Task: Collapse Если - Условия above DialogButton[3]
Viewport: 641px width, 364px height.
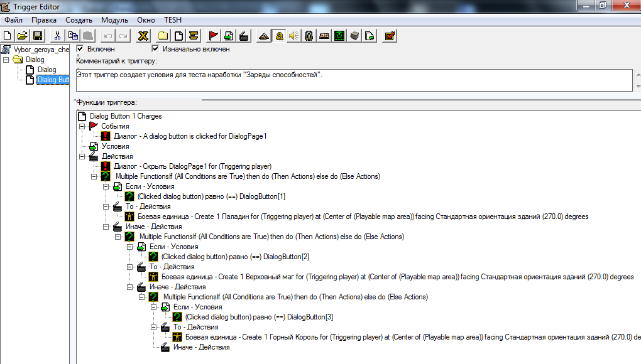Action: click(x=153, y=307)
